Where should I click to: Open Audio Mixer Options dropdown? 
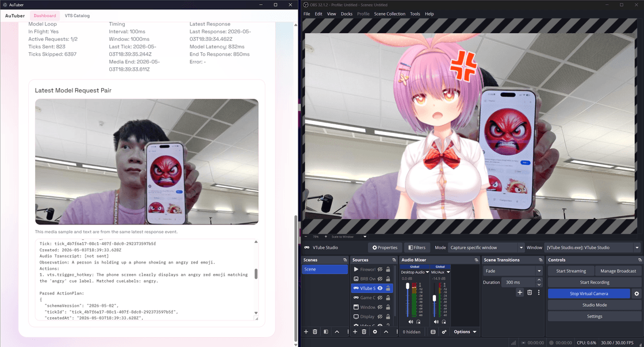[x=465, y=332]
